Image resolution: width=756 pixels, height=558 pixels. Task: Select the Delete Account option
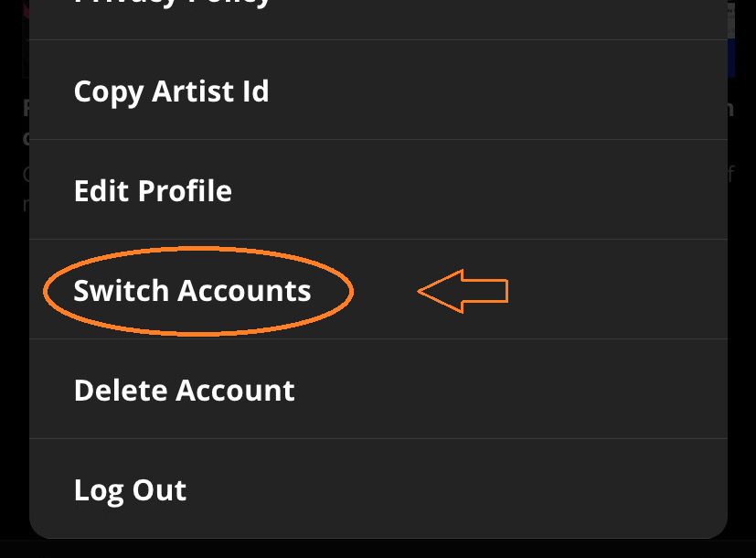click(x=184, y=391)
